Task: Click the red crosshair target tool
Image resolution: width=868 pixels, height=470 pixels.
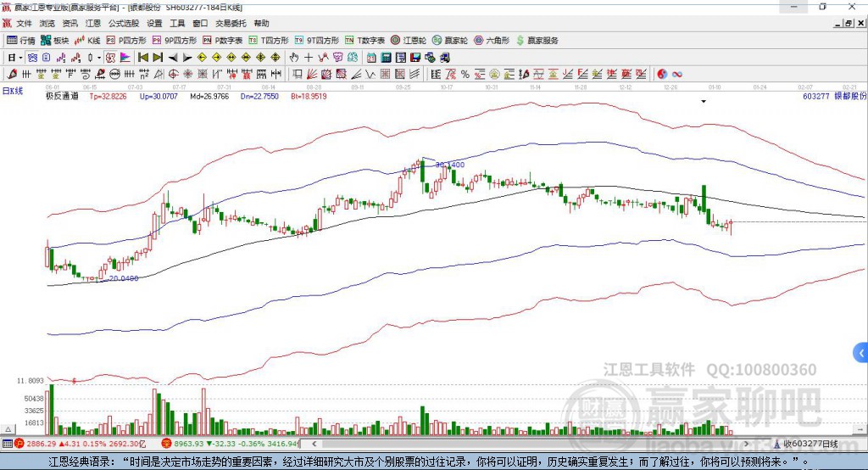Action: 173,75
